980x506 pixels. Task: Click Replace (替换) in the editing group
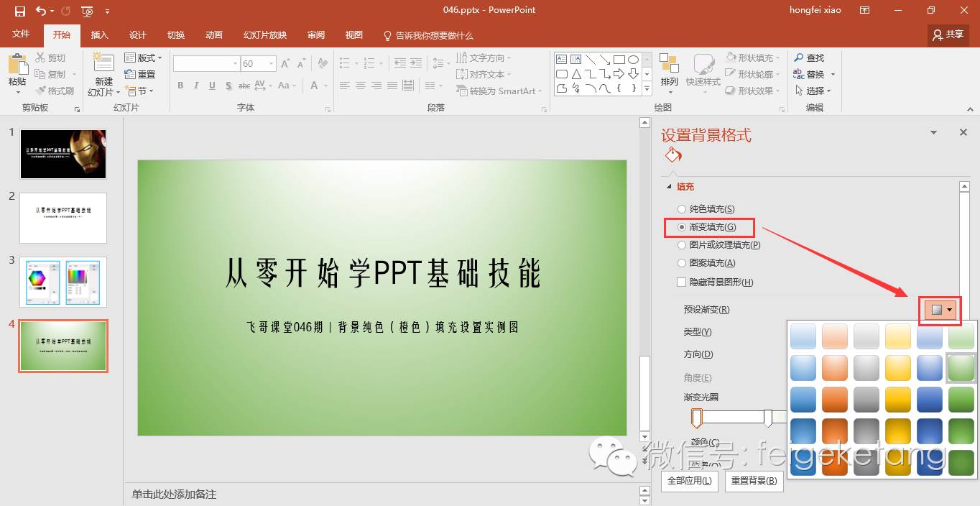[x=815, y=74]
